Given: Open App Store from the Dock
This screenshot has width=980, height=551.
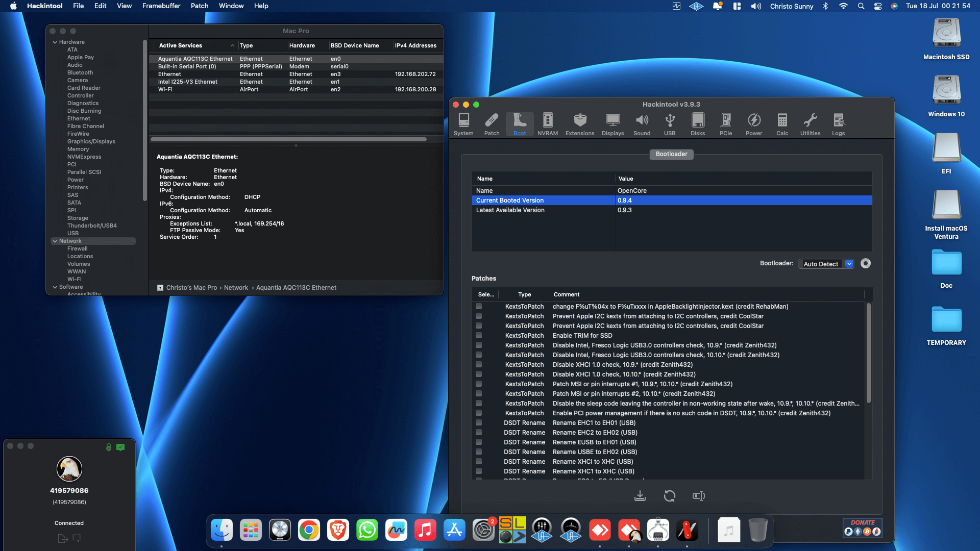Looking at the screenshot, I should click(x=454, y=531).
